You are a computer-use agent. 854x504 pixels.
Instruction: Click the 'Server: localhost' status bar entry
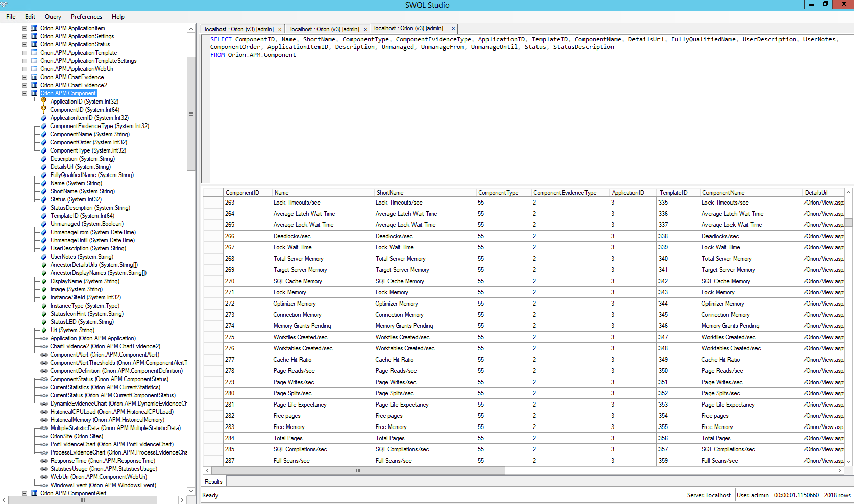tap(709, 495)
